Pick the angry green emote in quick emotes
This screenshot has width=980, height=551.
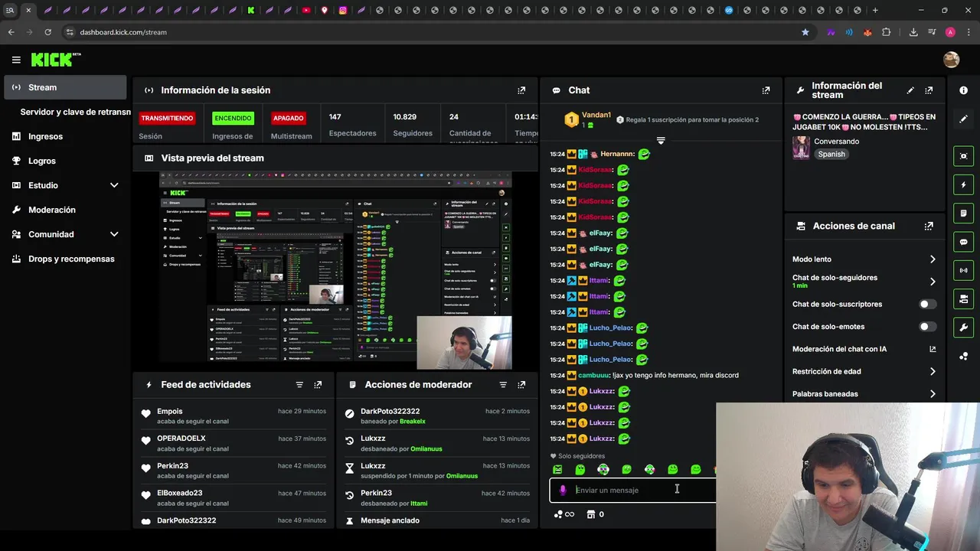click(557, 469)
